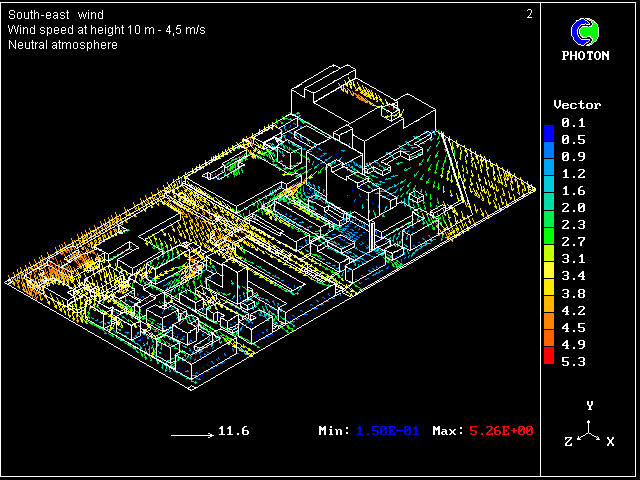Click the 11.6 reference vector magnitude

(x=233, y=431)
